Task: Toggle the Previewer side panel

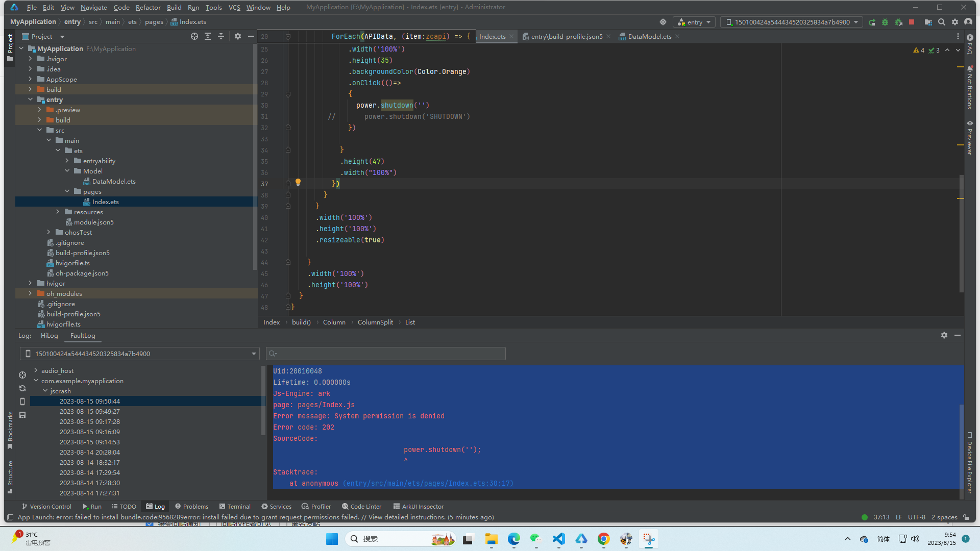Action: 970,137
